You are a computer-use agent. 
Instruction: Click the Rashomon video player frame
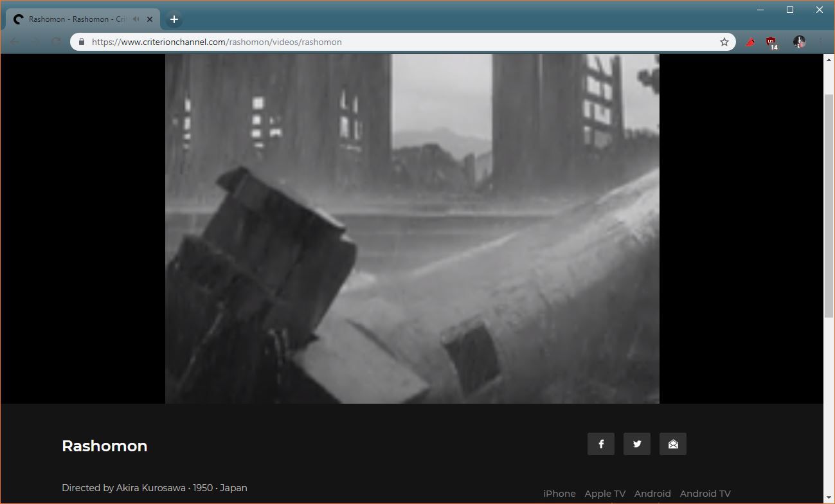pyautogui.click(x=412, y=229)
